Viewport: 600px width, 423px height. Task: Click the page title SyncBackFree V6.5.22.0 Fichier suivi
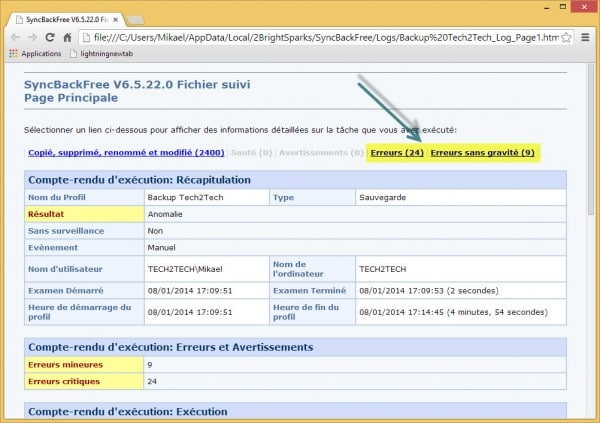click(137, 84)
